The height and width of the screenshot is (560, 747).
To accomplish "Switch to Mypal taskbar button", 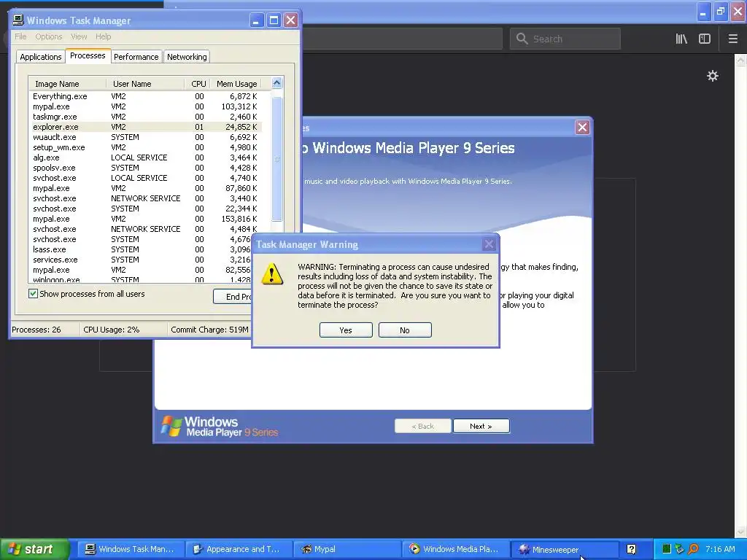I will [x=347, y=549].
